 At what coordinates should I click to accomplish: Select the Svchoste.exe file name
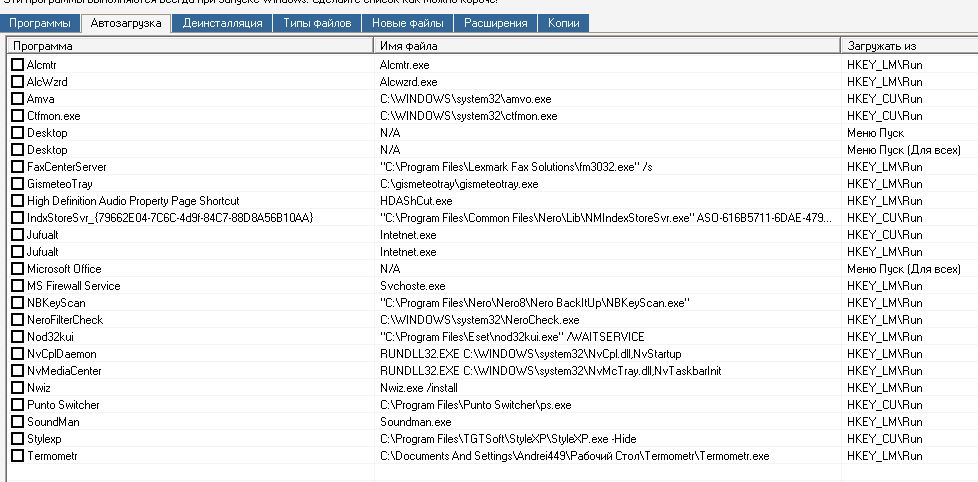coord(412,286)
